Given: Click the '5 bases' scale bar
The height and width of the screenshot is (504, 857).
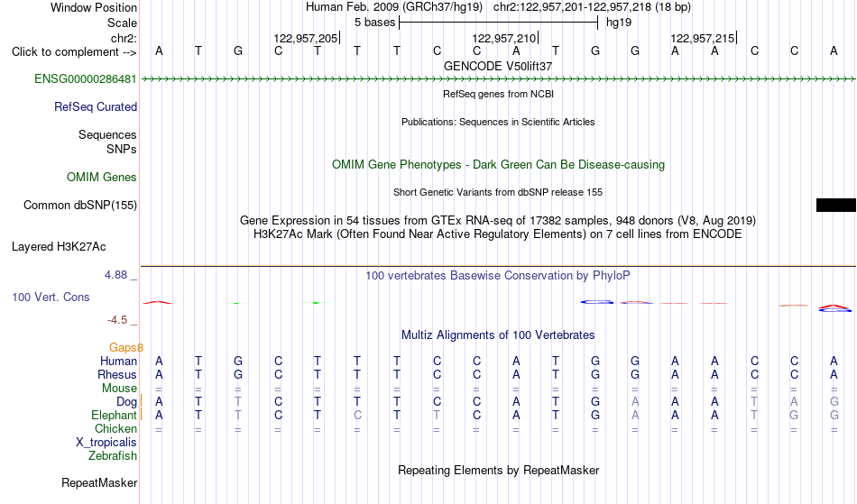Looking at the screenshot, I should click(x=499, y=23).
